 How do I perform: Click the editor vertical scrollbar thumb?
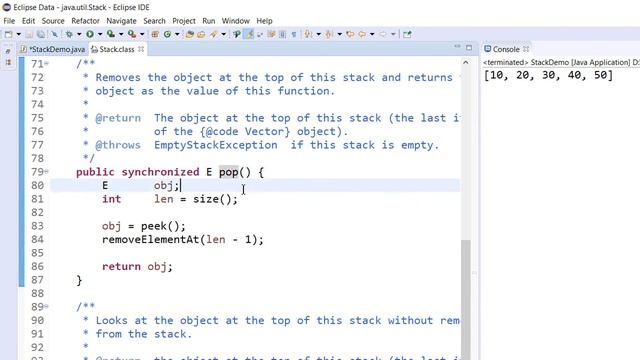[x=466, y=300]
